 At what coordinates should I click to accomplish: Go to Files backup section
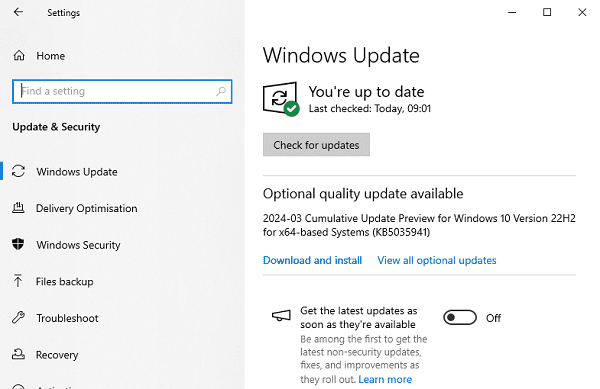pyautogui.click(x=65, y=282)
